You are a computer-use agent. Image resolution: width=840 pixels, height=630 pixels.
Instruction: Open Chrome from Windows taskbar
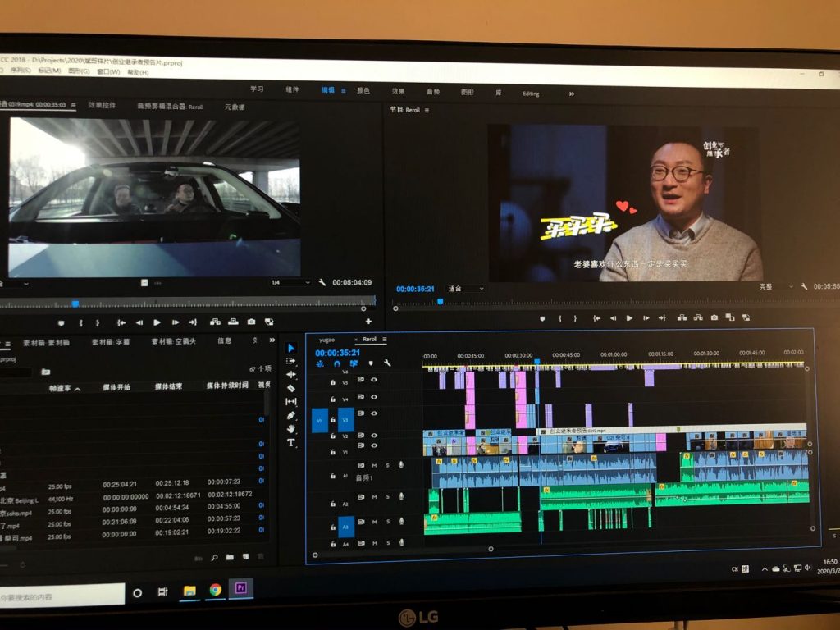click(216, 590)
